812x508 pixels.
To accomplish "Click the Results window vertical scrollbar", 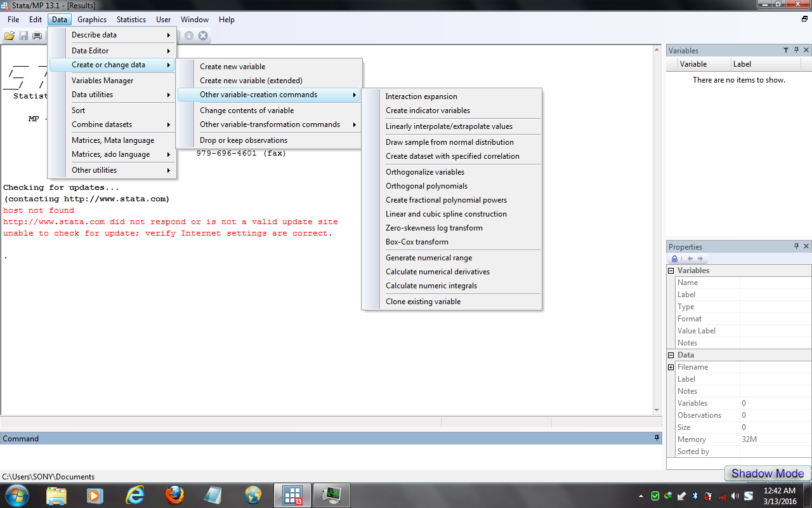I will (x=657, y=230).
